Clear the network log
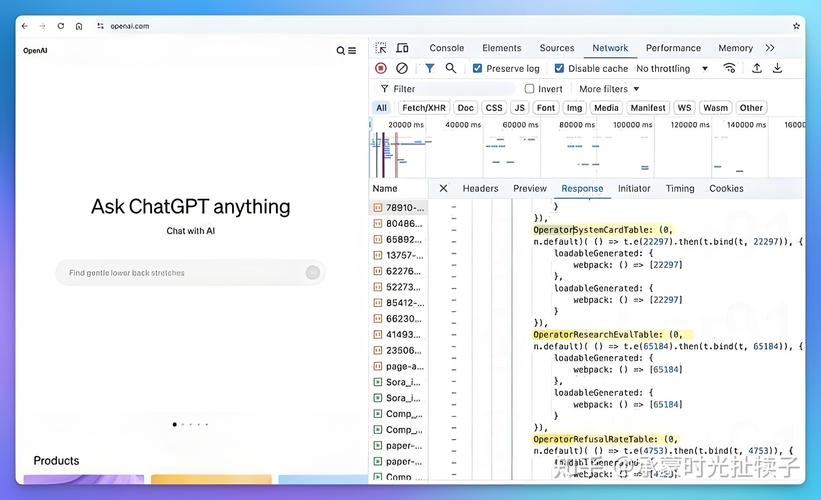The width and height of the screenshot is (821, 500). point(402,68)
